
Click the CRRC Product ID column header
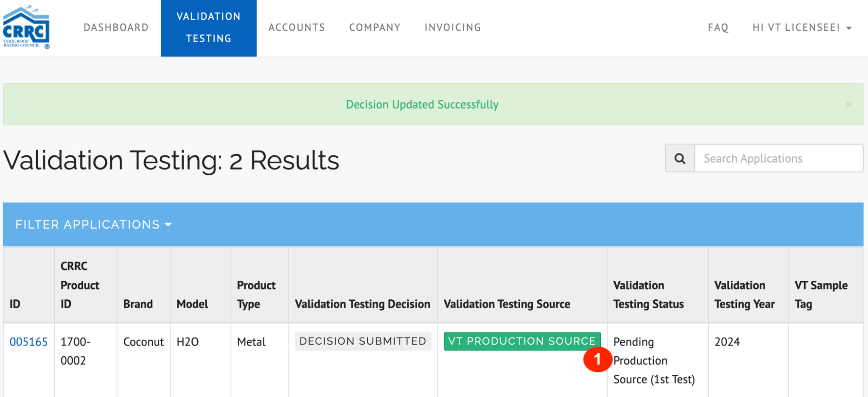point(80,285)
